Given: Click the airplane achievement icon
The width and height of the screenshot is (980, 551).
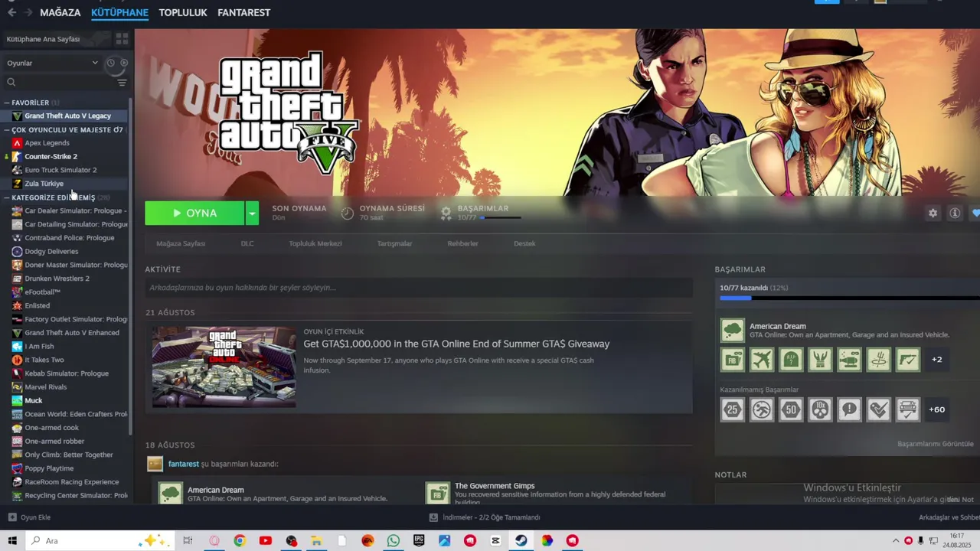Looking at the screenshot, I should (x=762, y=359).
